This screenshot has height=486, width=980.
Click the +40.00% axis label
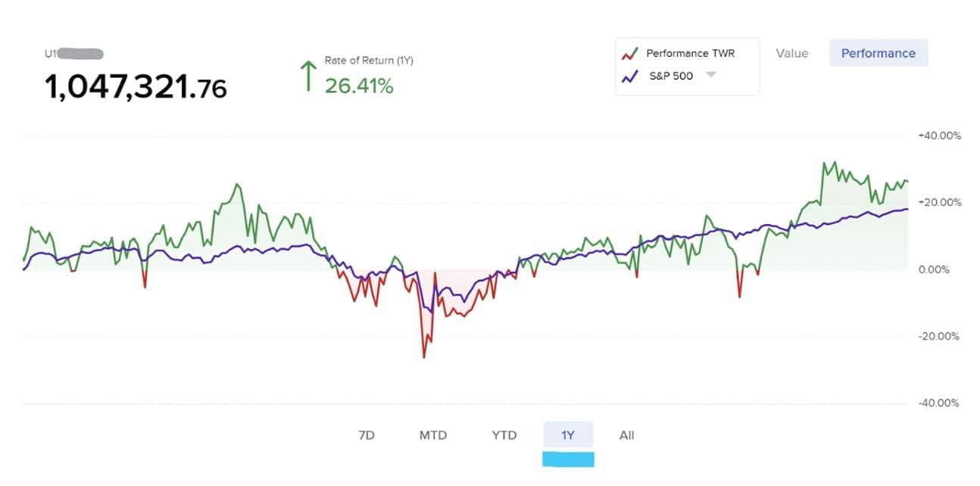[x=940, y=136]
